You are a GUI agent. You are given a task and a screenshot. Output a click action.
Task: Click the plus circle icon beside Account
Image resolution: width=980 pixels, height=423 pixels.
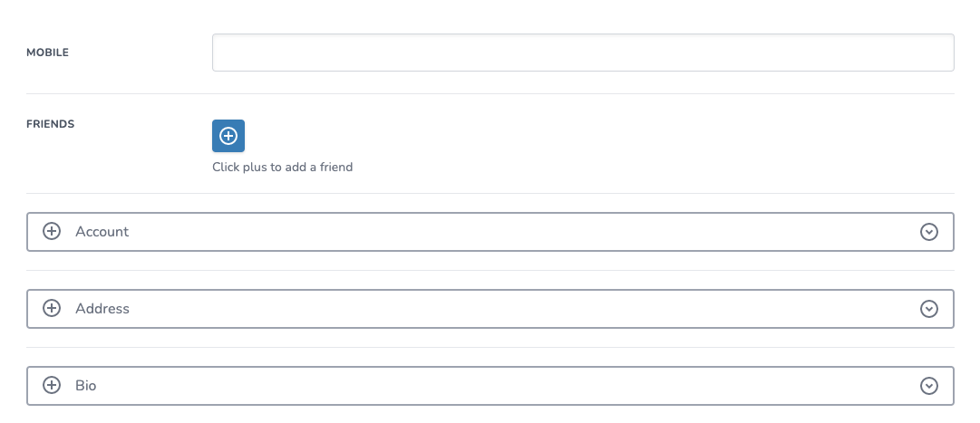[x=53, y=232]
